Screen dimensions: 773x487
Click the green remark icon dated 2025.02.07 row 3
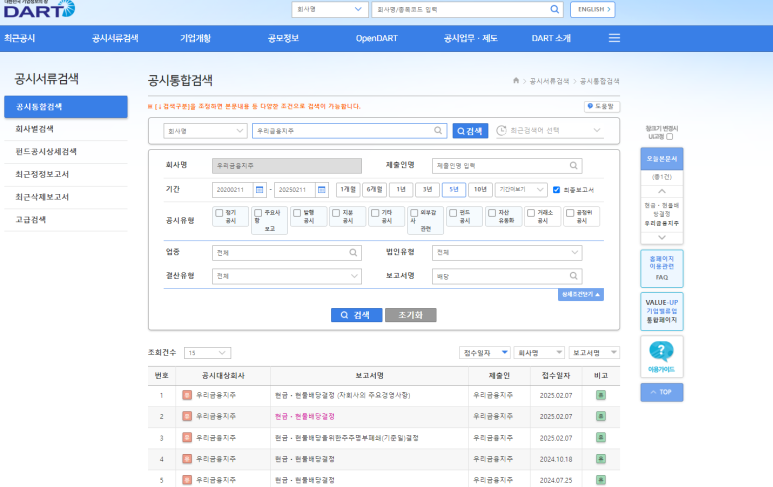point(600,437)
